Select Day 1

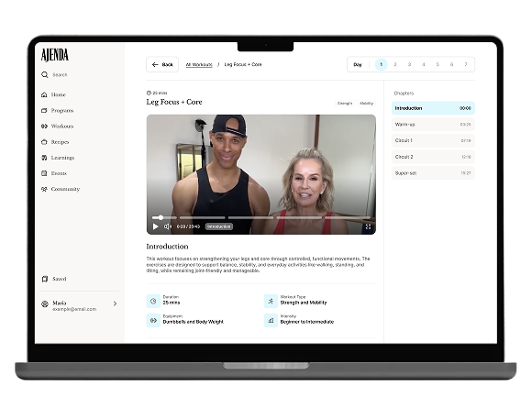click(x=381, y=64)
